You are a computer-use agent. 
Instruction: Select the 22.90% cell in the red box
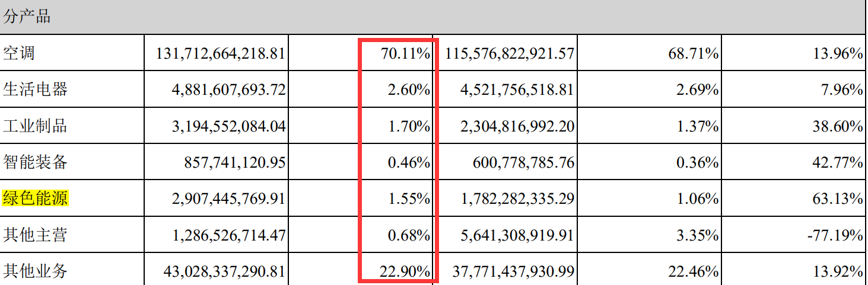[405, 272]
